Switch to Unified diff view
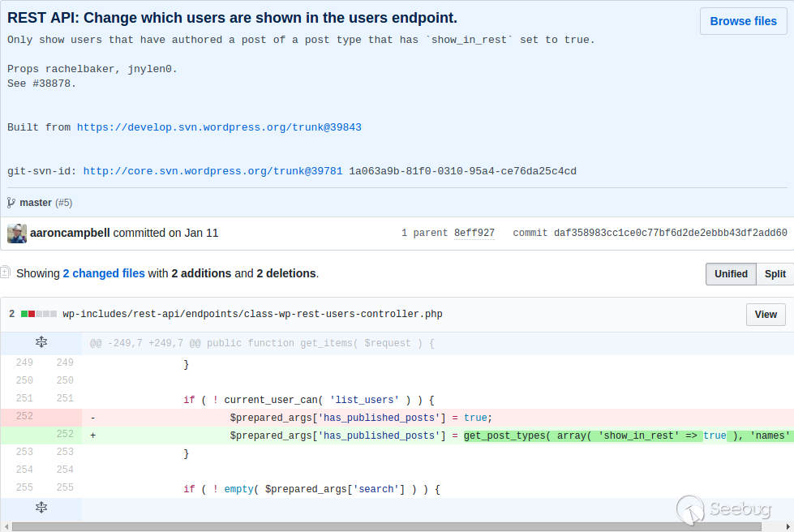The width and height of the screenshot is (794, 532). (731, 274)
